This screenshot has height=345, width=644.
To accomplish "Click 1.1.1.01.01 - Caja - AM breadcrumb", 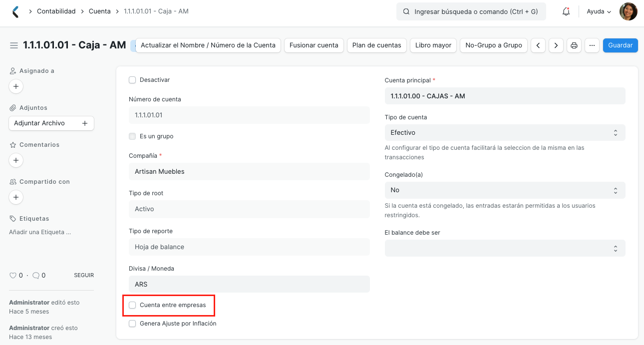I will coord(156,11).
